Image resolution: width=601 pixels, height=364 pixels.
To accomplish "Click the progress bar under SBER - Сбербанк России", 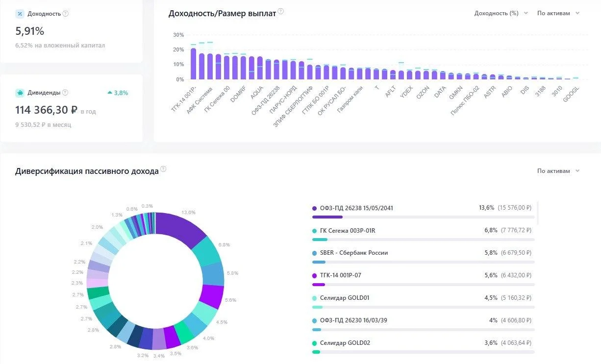I will click(423, 262).
